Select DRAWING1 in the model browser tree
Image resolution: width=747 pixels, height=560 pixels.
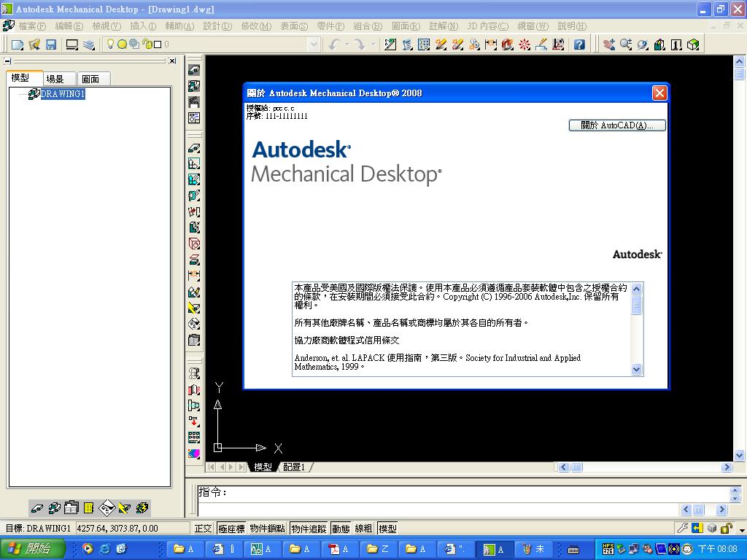[62, 93]
